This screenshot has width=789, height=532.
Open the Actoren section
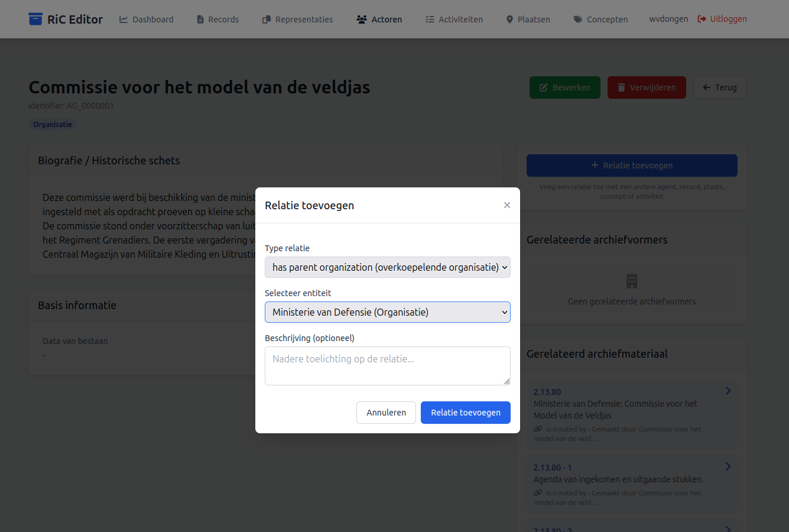coord(379,20)
